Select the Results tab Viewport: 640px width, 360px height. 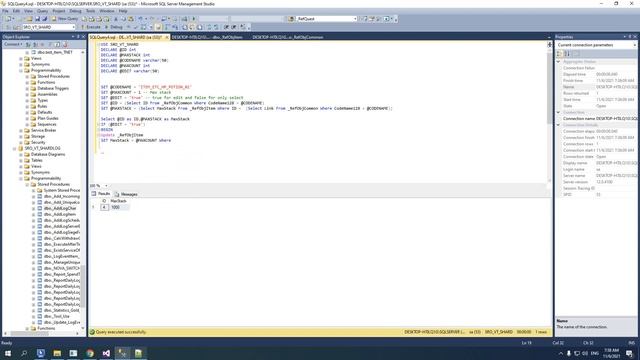point(101,194)
